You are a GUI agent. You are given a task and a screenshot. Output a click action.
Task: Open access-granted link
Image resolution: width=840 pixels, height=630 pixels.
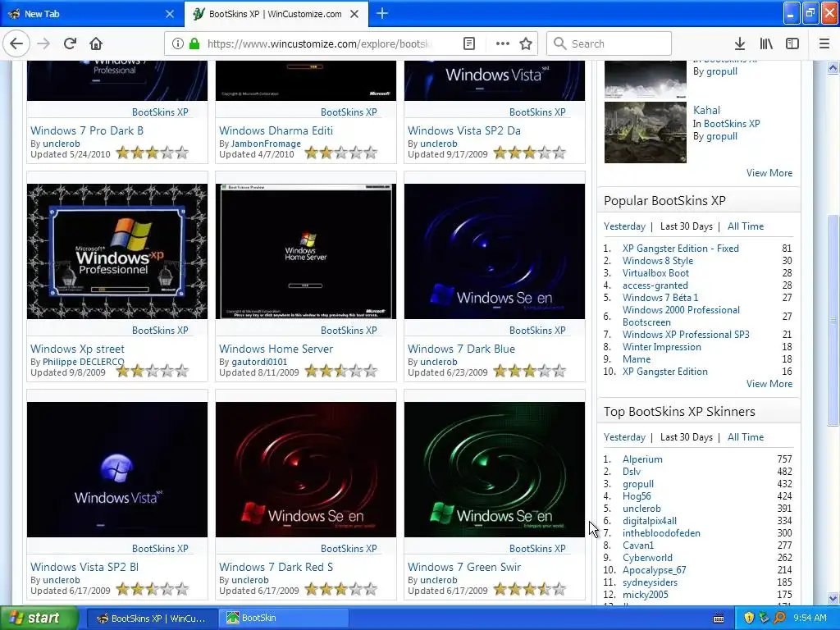click(x=655, y=285)
